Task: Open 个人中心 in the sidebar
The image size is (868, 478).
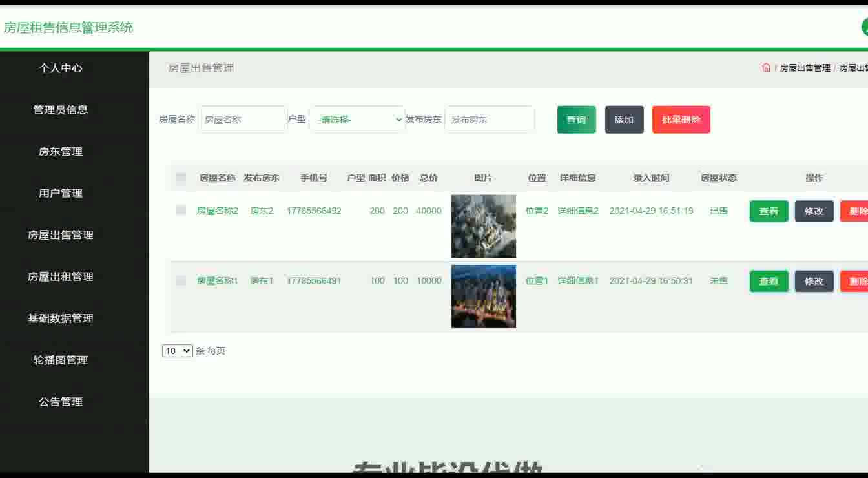Action: (x=61, y=68)
